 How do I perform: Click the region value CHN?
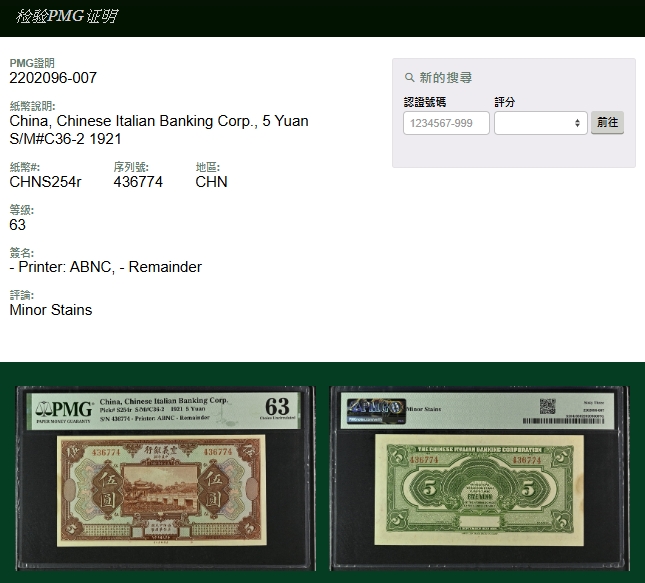pyautogui.click(x=211, y=182)
